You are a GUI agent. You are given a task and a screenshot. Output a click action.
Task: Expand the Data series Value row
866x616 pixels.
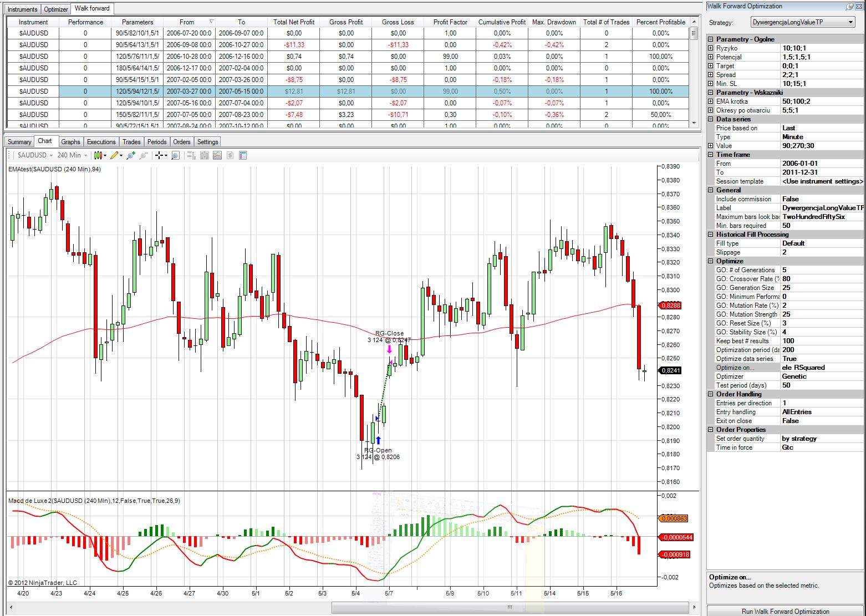(x=711, y=146)
